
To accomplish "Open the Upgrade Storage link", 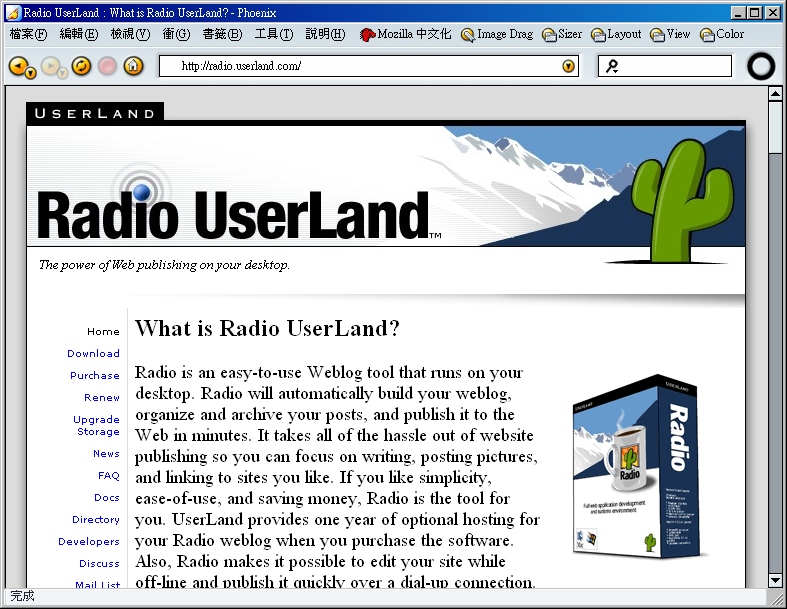I will coord(96,426).
